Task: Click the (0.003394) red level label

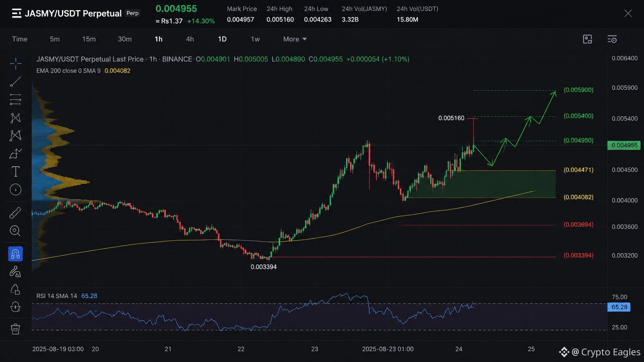Action: (579, 255)
